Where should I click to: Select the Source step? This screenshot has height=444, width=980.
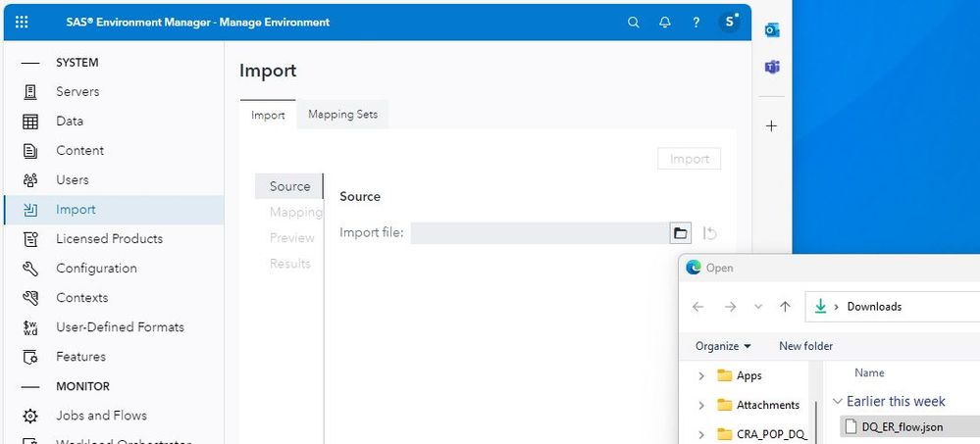tap(289, 186)
